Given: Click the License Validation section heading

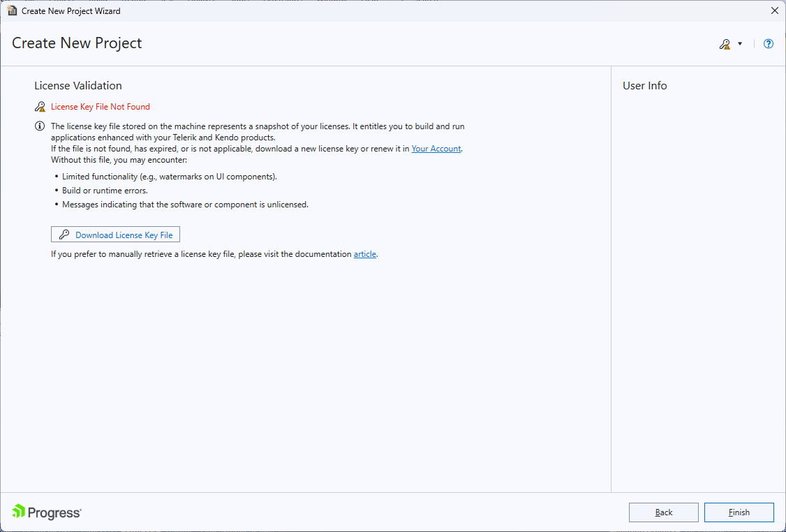Looking at the screenshot, I should [x=77, y=85].
